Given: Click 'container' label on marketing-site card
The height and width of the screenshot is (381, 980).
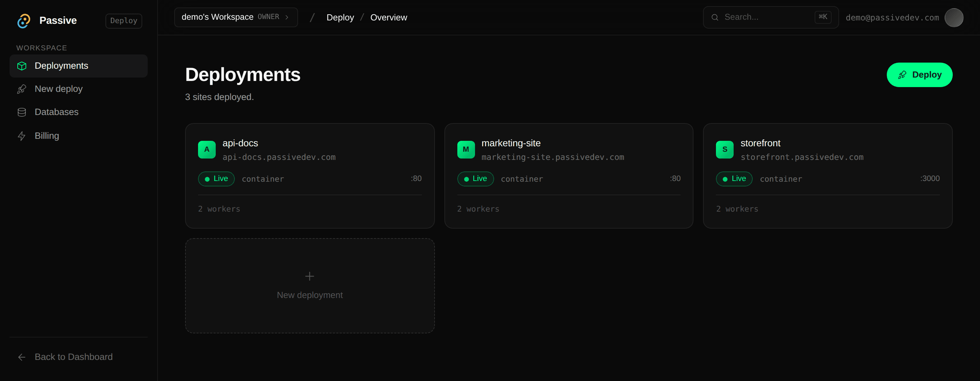Looking at the screenshot, I should 522,179.
